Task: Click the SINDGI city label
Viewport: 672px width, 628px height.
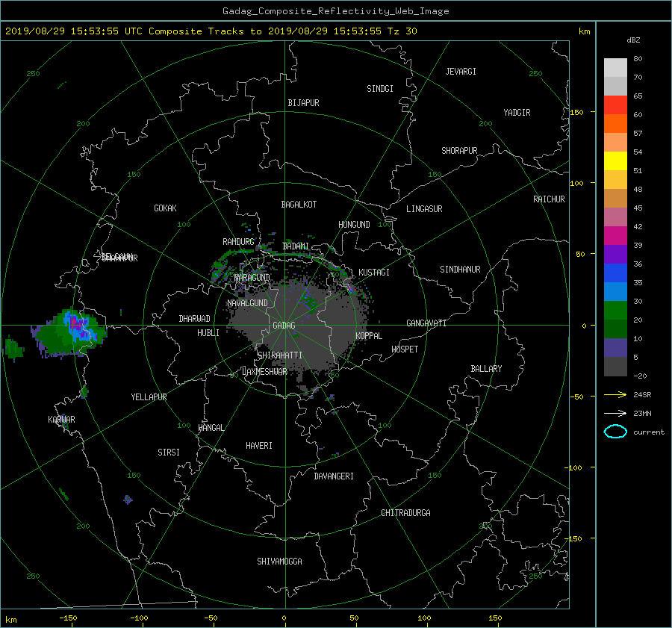Action: coord(380,89)
